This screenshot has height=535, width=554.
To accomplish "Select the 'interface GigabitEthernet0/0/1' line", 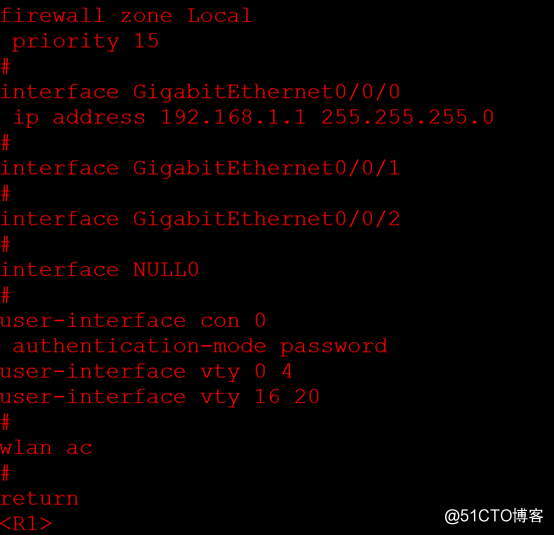I will coord(200,168).
